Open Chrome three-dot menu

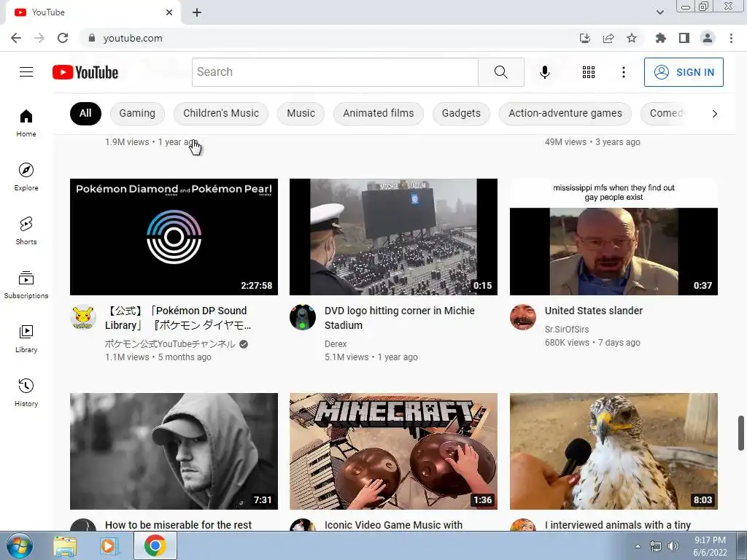click(731, 38)
